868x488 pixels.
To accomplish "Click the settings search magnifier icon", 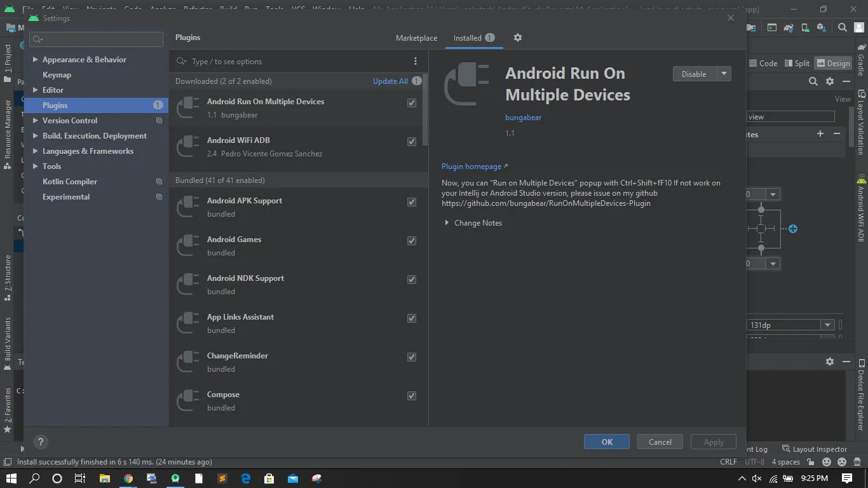I will pos(37,39).
